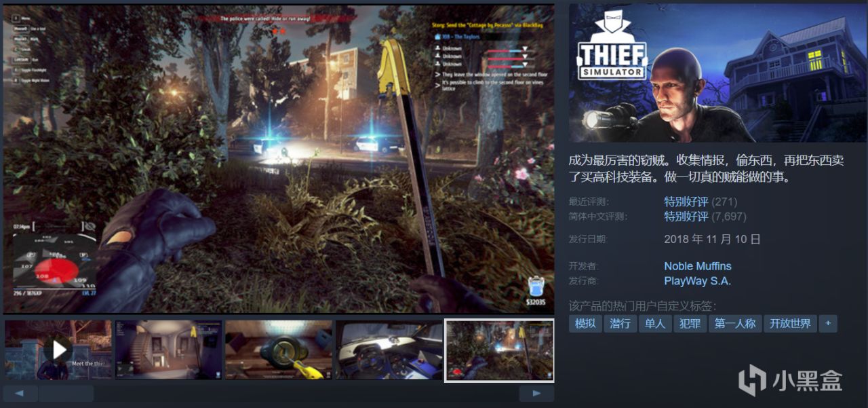Click the plus button to add tags

click(x=827, y=324)
